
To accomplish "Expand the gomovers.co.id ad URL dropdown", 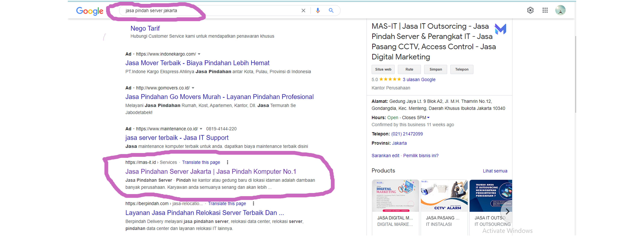I will 193,88.
